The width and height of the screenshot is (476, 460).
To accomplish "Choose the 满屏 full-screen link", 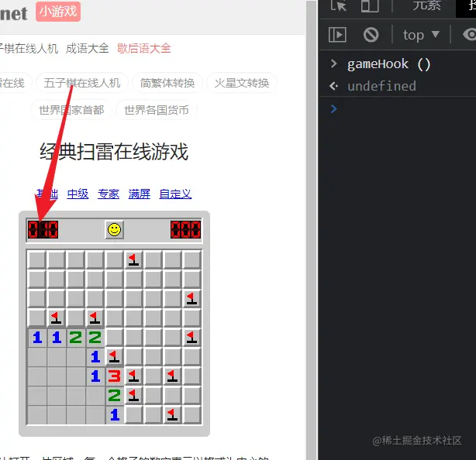I will pos(140,194).
